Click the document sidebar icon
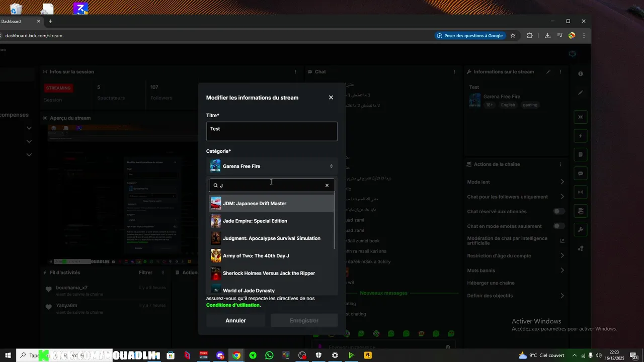Image resolution: width=644 pixels, height=362 pixels. tap(581, 154)
